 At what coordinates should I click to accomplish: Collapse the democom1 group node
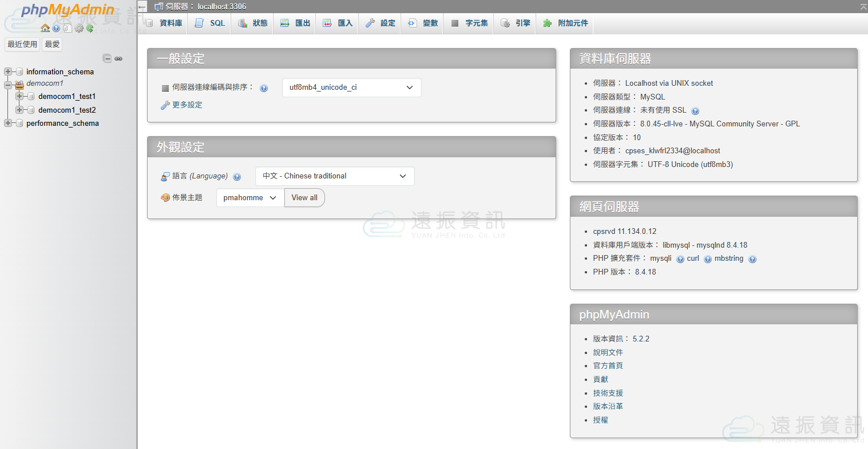8,85
